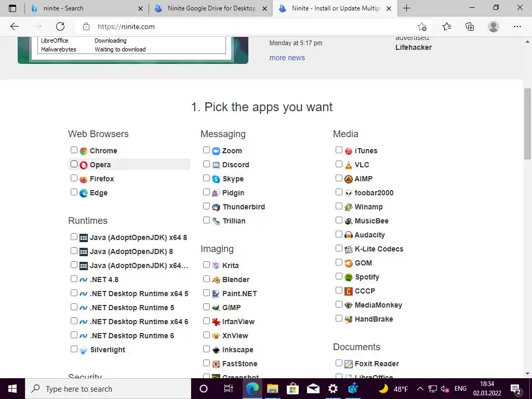
Task: Open File Explorer from the taskbar
Action: pos(272,389)
